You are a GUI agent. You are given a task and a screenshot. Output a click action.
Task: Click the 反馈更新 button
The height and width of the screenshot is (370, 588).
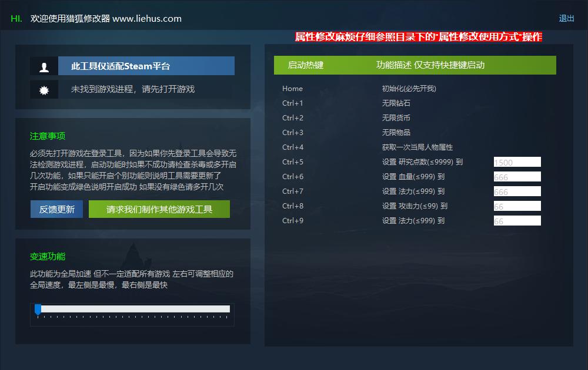[x=56, y=209]
